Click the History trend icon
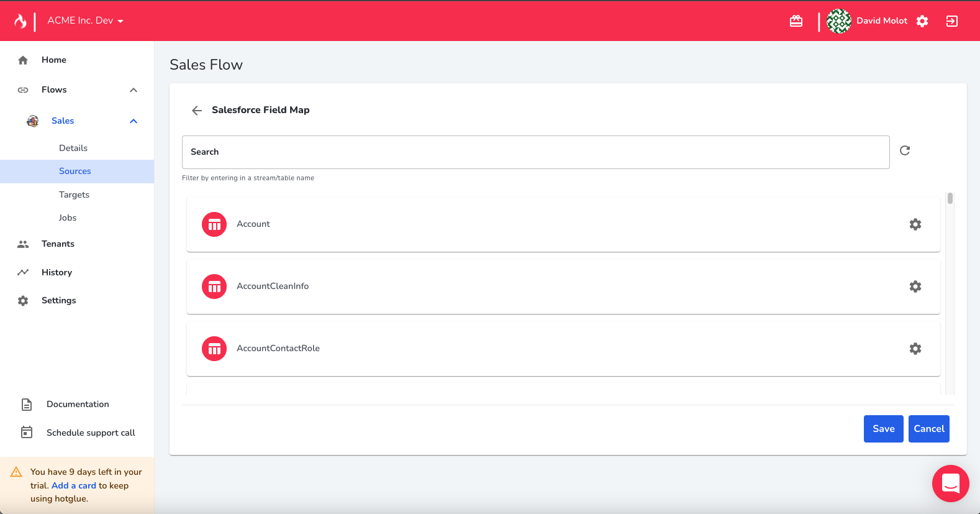980x514 pixels. pos(23,272)
